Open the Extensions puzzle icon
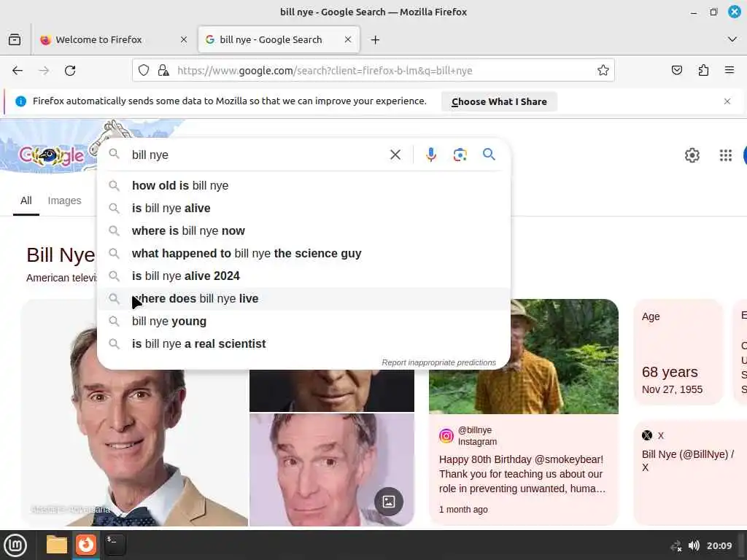 pos(703,71)
